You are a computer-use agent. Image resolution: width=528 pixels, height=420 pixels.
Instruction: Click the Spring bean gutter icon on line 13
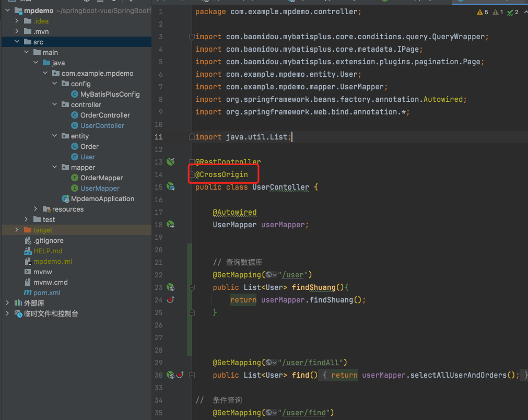tap(170, 162)
